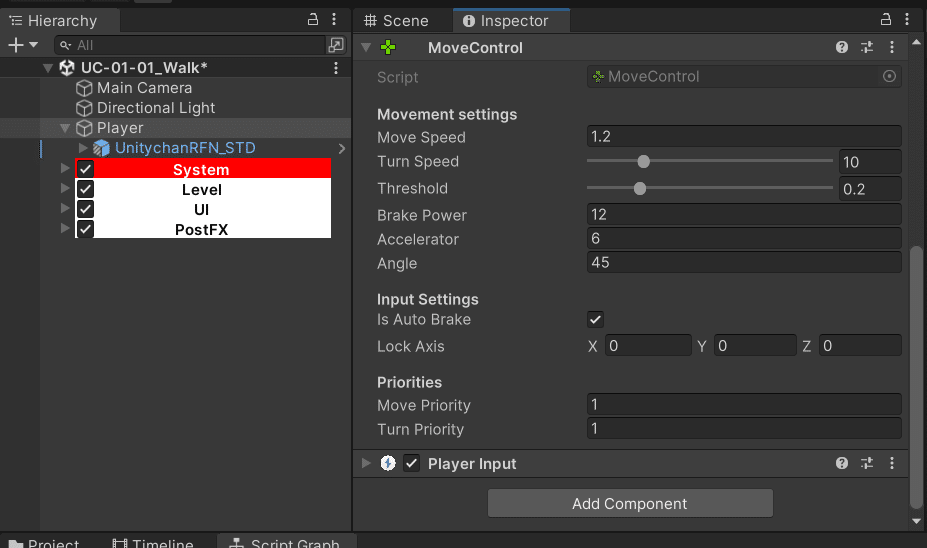Collapse the MoveControl component foldout

pyautogui.click(x=366, y=47)
